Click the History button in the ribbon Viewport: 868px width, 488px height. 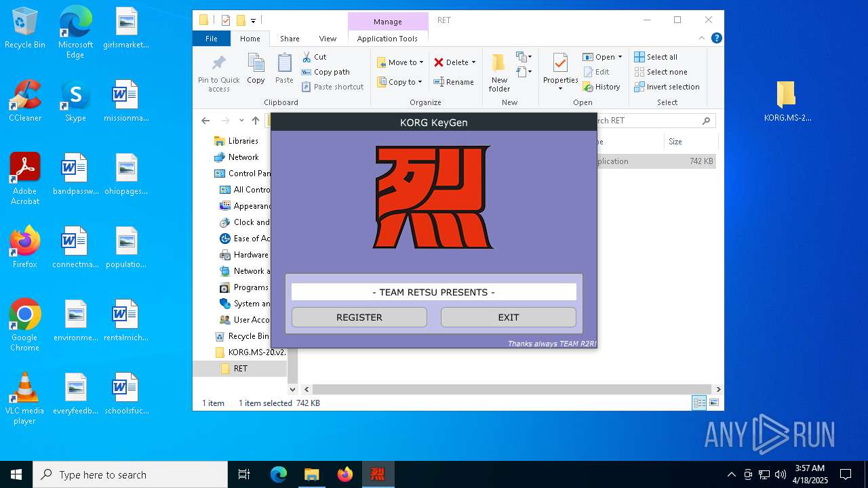[601, 87]
